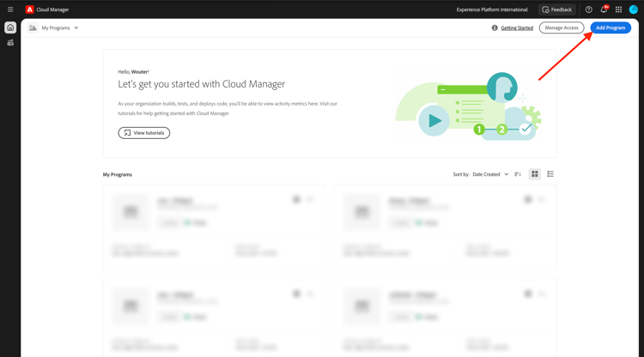Select Experience Platform International organization
The image size is (644, 357).
click(x=492, y=9)
